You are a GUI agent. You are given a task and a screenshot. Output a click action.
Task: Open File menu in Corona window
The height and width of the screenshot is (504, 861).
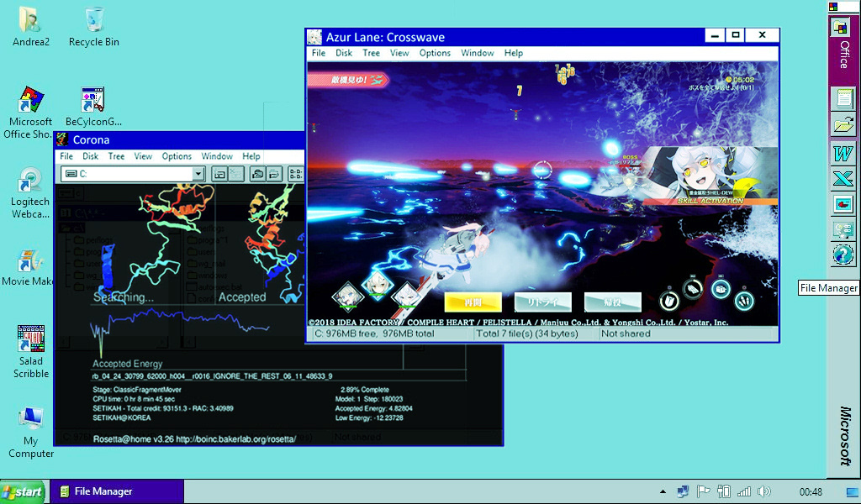[66, 156]
